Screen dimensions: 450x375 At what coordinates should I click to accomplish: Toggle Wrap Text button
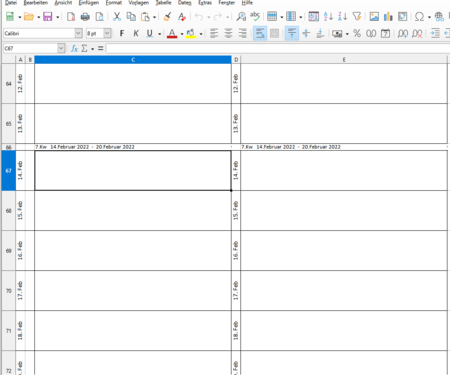[x=260, y=33]
